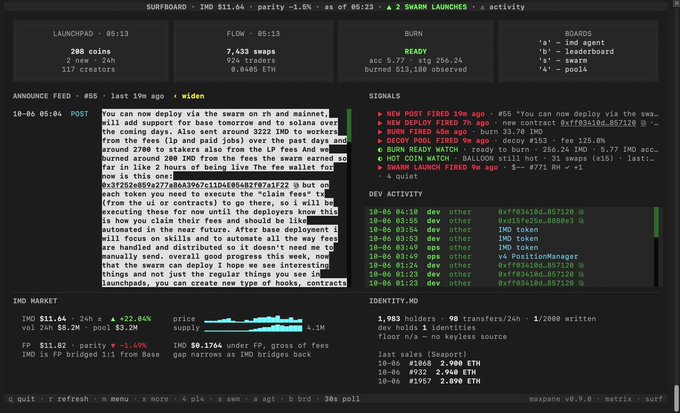
Task: Click the supply sparkline chart
Action: 253,328
